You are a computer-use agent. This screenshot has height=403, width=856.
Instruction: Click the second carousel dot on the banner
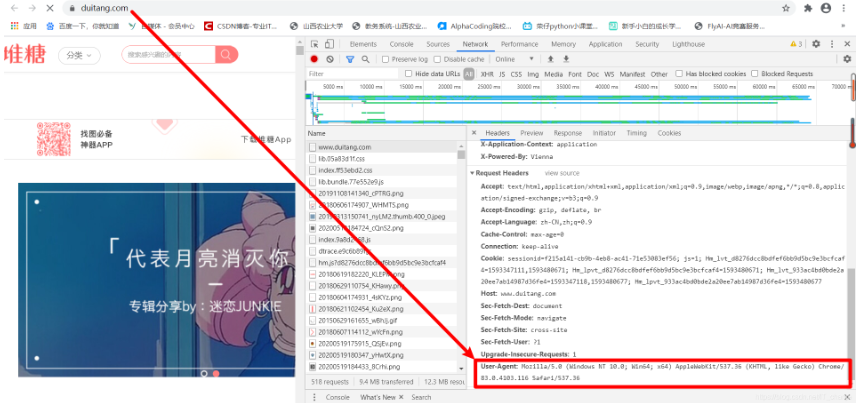click(216, 374)
